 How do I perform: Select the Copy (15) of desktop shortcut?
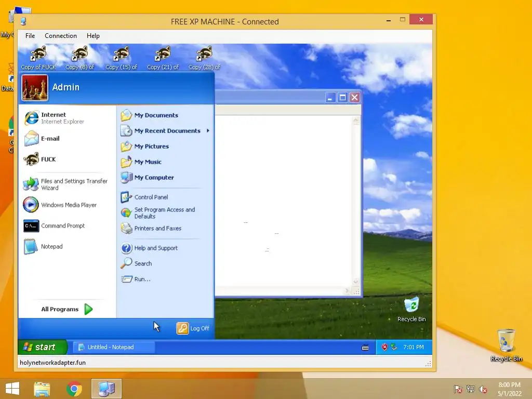click(121, 58)
